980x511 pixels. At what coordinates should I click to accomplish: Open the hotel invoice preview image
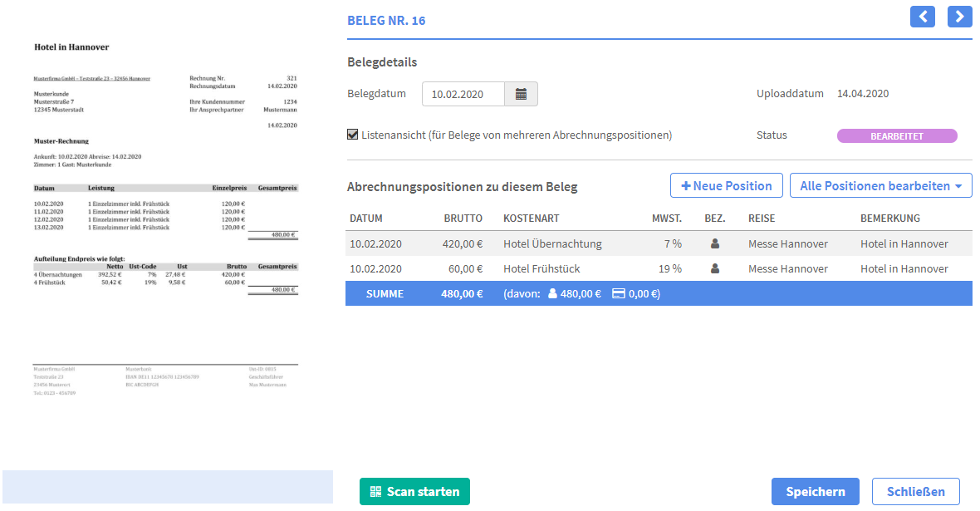point(165,219)
